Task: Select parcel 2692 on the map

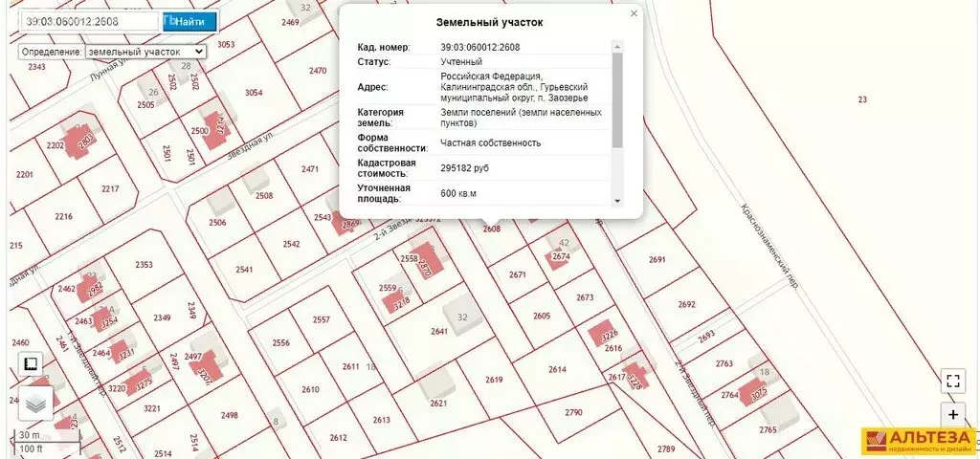Action: [686, 305]
